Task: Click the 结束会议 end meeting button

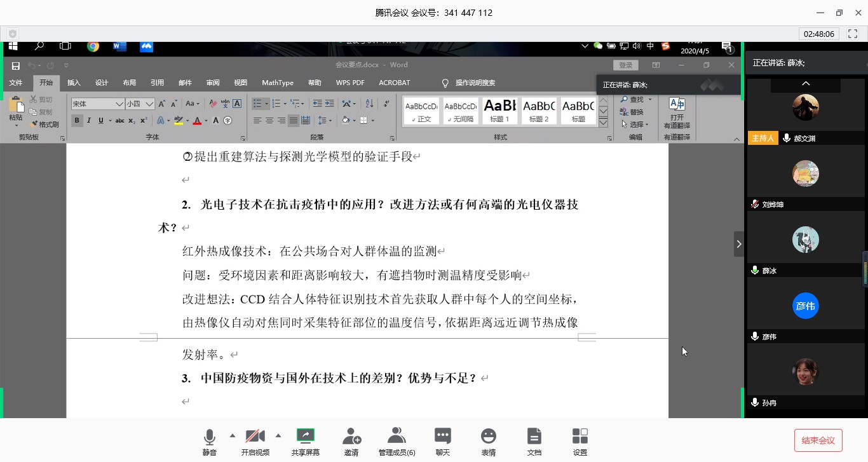Action: click(818, 440)
